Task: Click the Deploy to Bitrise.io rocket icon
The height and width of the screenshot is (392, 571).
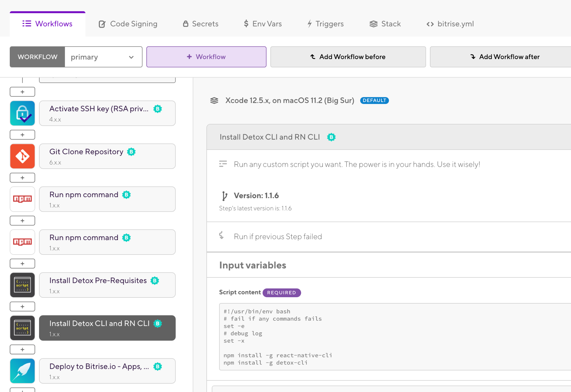Action: 23,371
